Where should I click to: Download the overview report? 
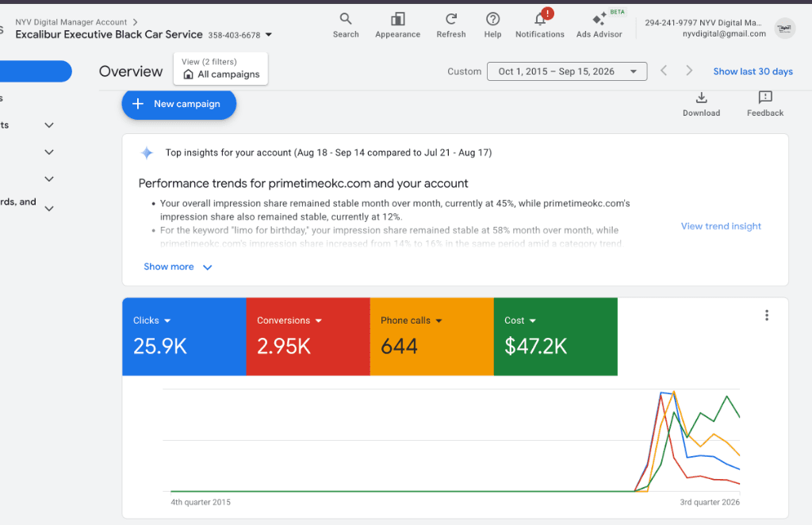(x=701, y=104)
